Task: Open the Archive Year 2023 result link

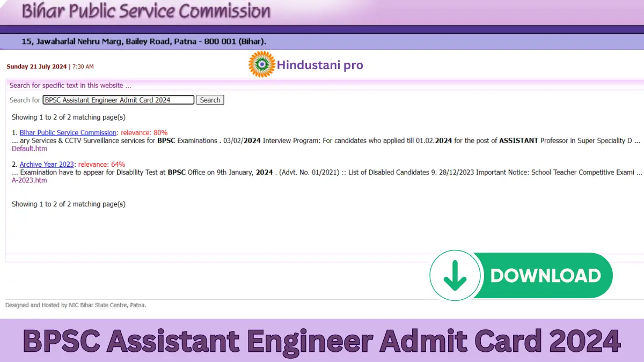Action: pyautogui.click(x=47, y=165)
